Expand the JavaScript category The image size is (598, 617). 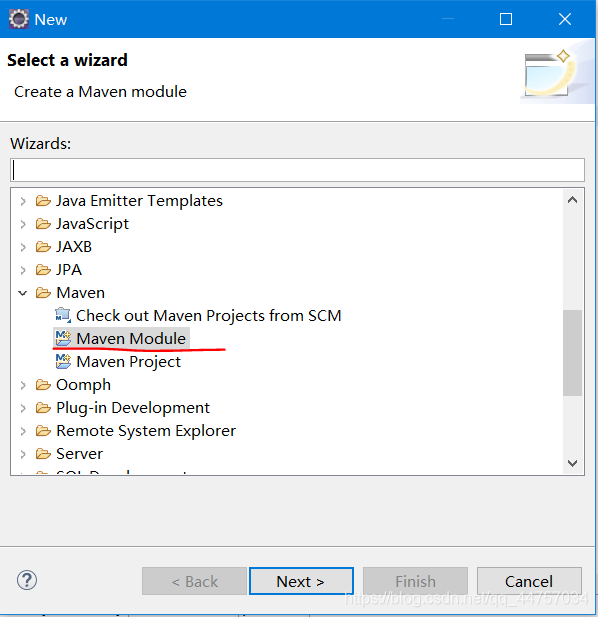[23, 224]
